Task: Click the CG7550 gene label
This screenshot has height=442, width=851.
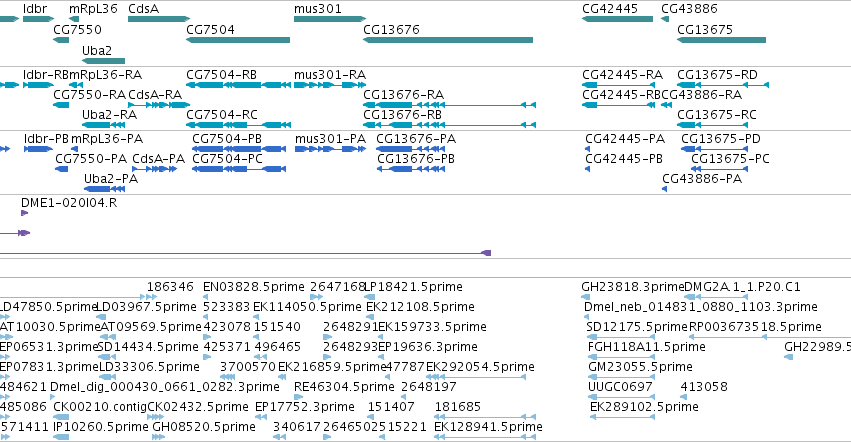Action: click(x=77, y=29)
